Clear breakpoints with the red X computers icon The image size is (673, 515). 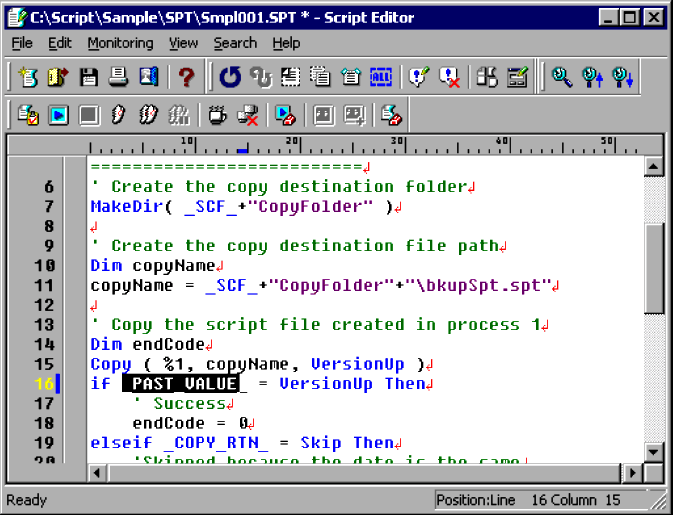tap(248, 115)
